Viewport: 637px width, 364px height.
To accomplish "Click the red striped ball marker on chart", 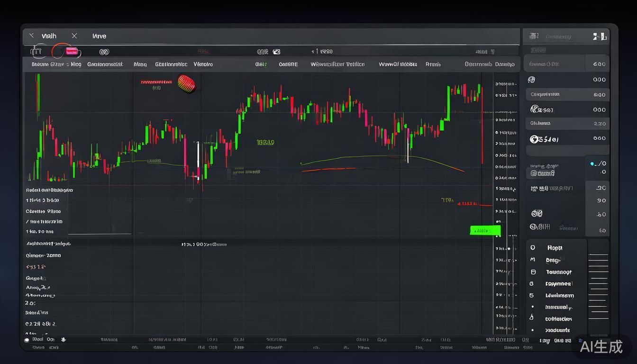I will click(x=186, y=83).
